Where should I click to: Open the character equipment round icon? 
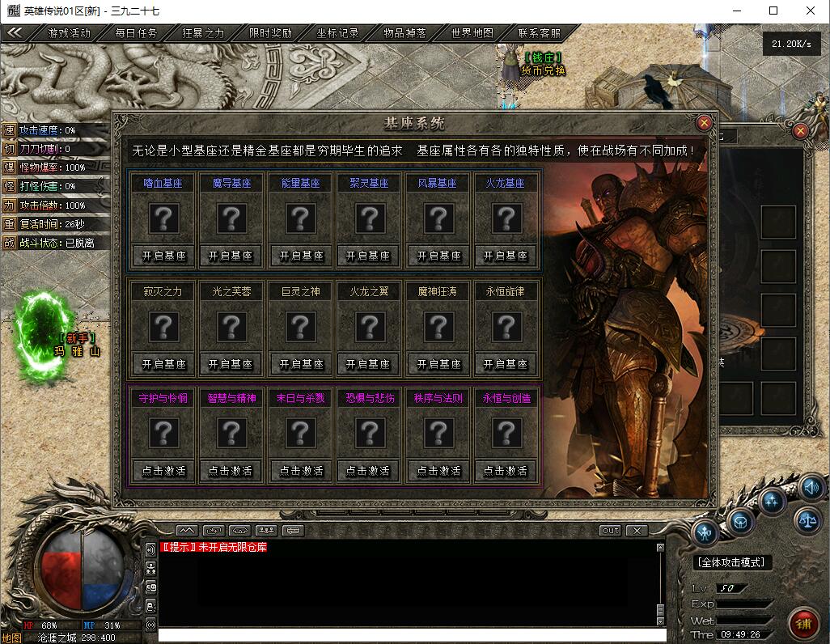coord(705,533)
